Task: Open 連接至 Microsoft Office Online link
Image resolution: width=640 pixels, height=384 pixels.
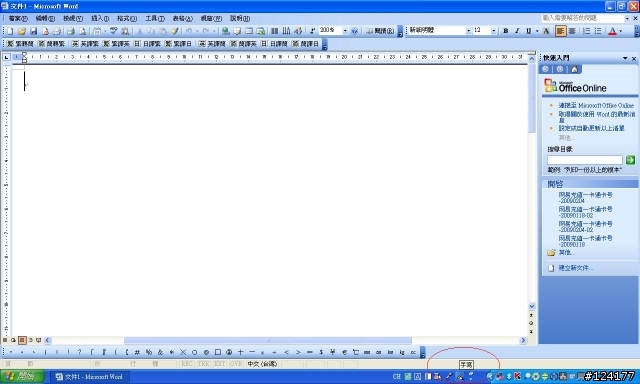Action: coord(596,106)
